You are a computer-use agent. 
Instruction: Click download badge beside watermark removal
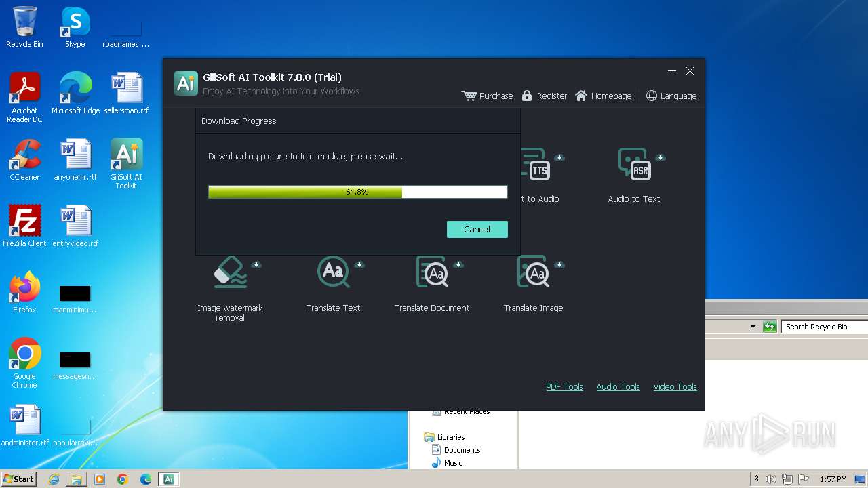[256, 264]
